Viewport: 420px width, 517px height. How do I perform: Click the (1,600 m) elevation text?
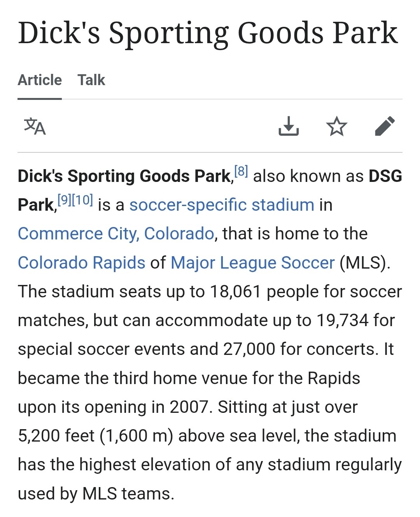point(136,436)
